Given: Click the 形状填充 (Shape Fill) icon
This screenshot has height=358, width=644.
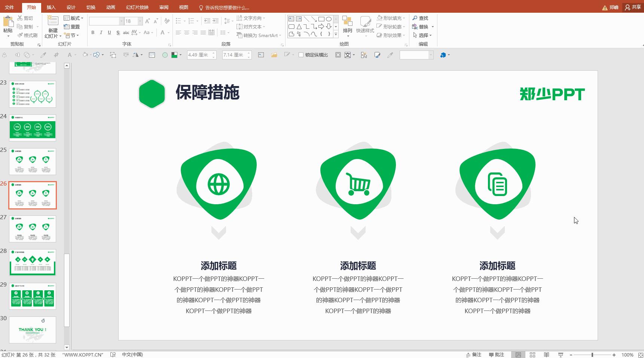Looking at the screenshot, I should (x=379, y=18).
